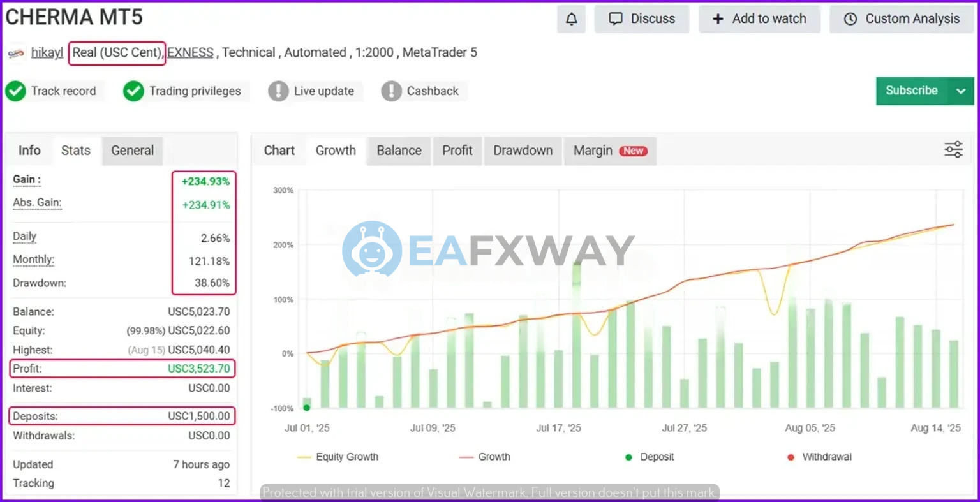This screenshot has width=980, height=502.
Task: Switch to the Balance chart tab
Action: pos(399,151)
